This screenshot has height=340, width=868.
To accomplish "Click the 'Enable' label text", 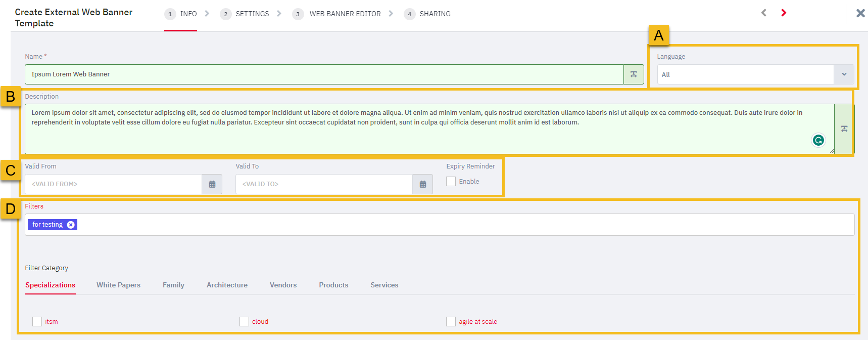I will pyautogui.click(x=469, y=182).
